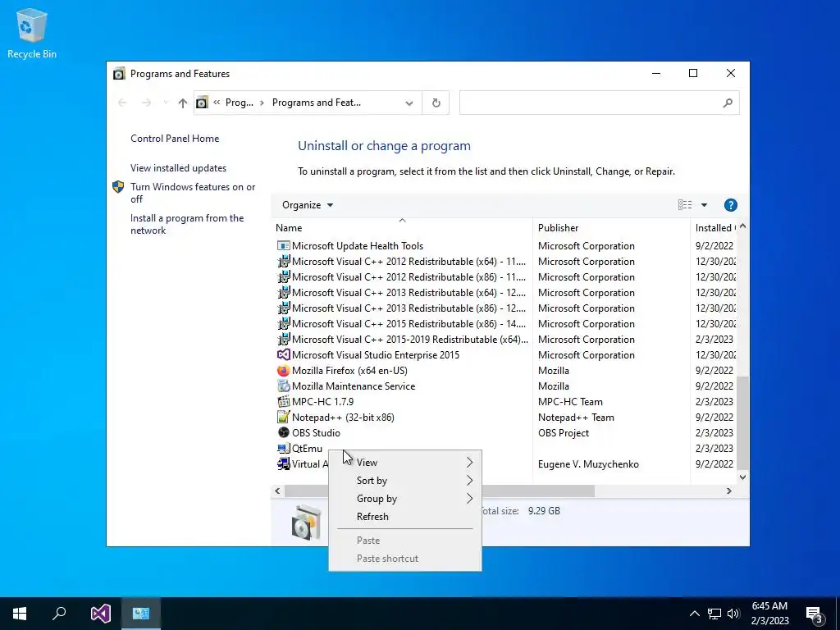Click the search magnifier icon in the window
The height and width of the screenshot is (630, 840).
(x=727, y=103)
